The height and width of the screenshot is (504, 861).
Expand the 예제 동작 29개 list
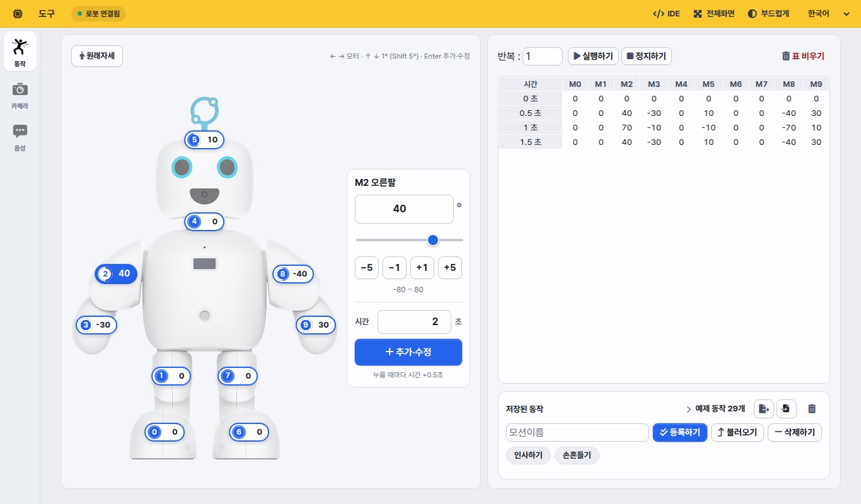click(x=715, y=409)
